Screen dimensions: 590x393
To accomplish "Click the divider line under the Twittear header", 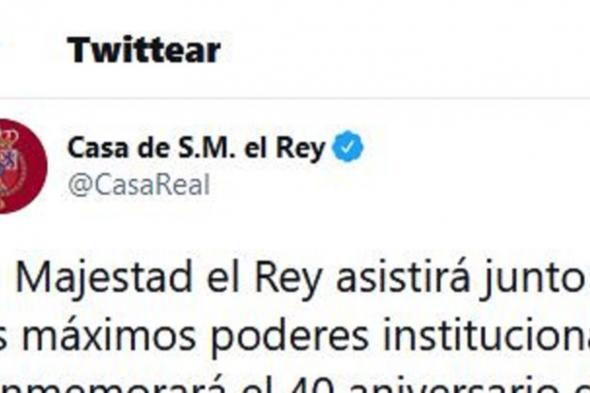I will pyautogui.click(x=295, y=99).
